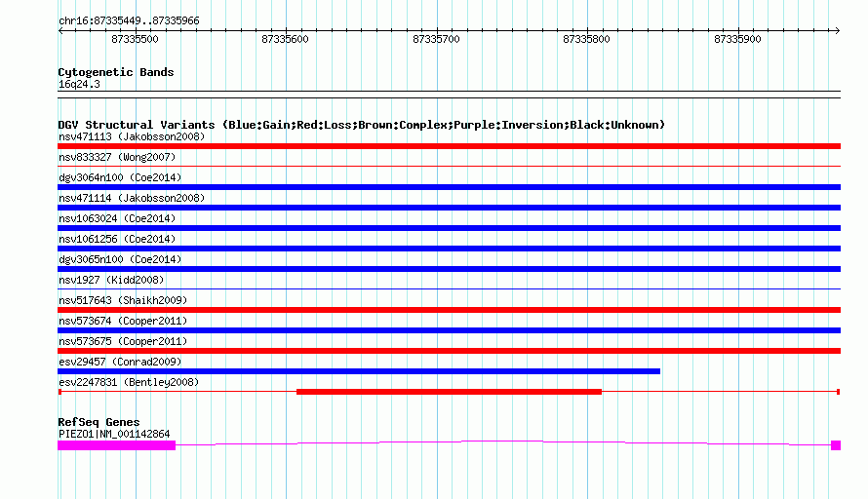Image resolution: width=868 pixels, height=499 pixels.
Task: Click the red bar of nsv517643
Action: pos(449,310)
